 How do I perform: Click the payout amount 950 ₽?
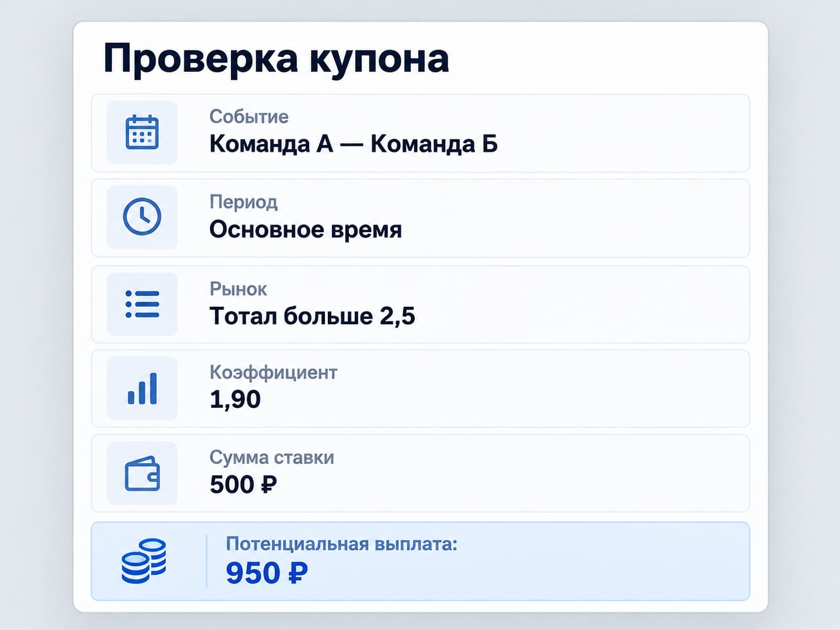266,573
